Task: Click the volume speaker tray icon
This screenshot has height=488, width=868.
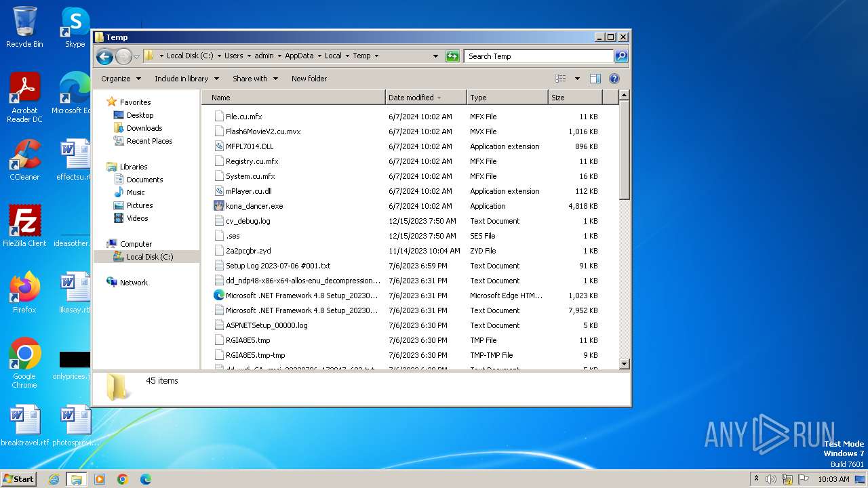Action: (x=771, y=479)
